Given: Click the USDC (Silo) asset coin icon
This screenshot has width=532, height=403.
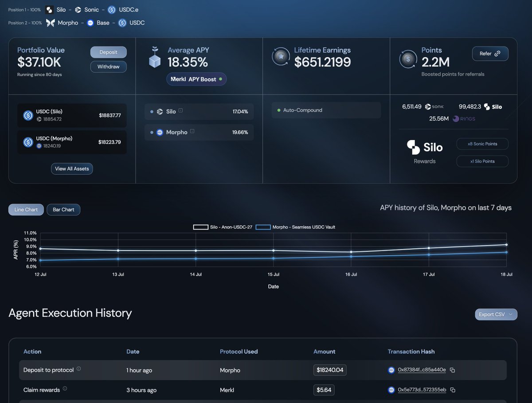Looking at the screenshot, I should (x=28, y=115).
